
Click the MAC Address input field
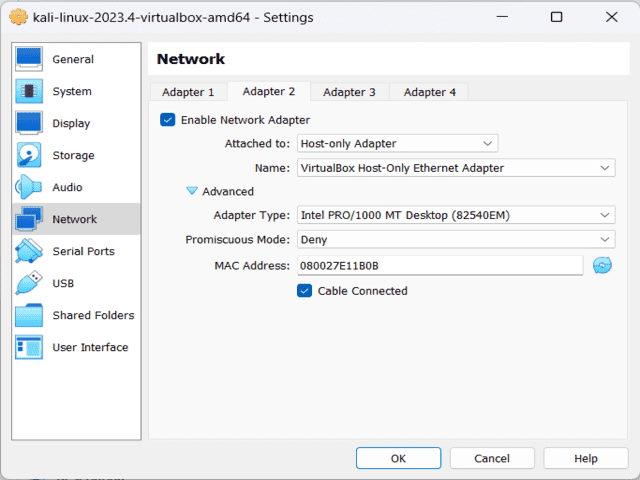[x=438, y=265]
